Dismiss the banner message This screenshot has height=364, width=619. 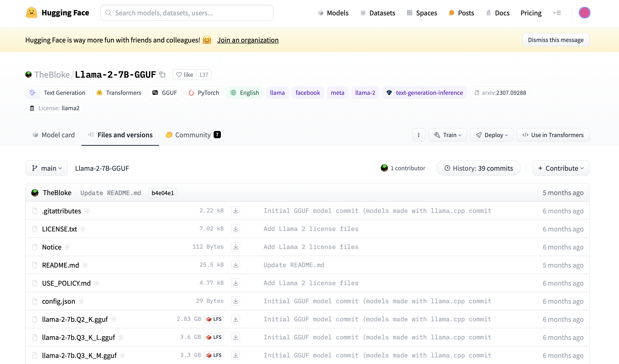tap(556, 40)
